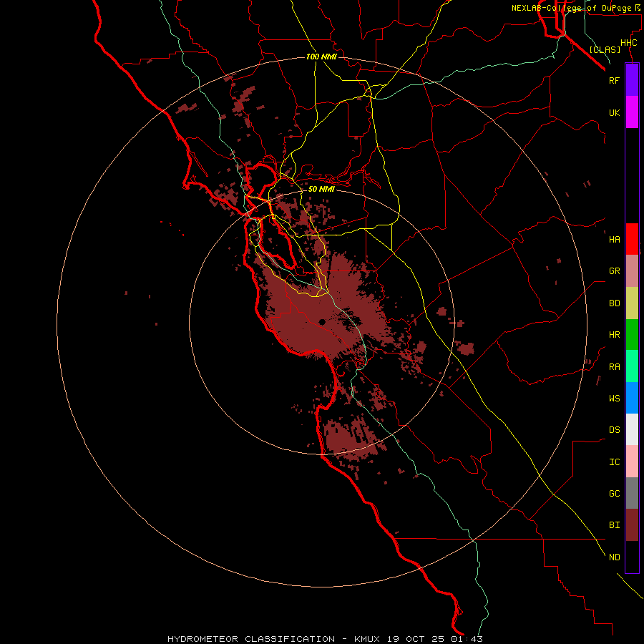Click the WS blue legend swatch
The image size is (644, 644).
632,398
